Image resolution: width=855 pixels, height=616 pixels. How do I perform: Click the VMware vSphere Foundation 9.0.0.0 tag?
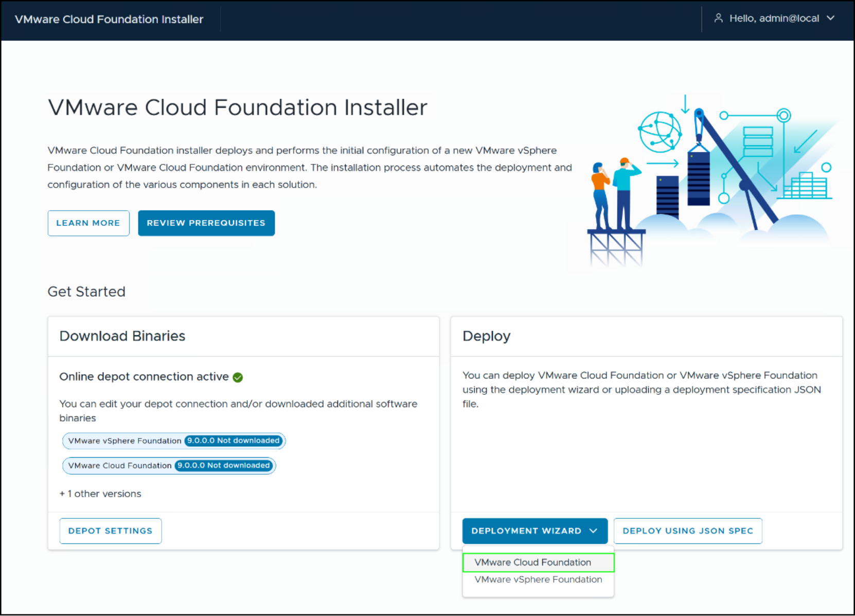(174, 441)
